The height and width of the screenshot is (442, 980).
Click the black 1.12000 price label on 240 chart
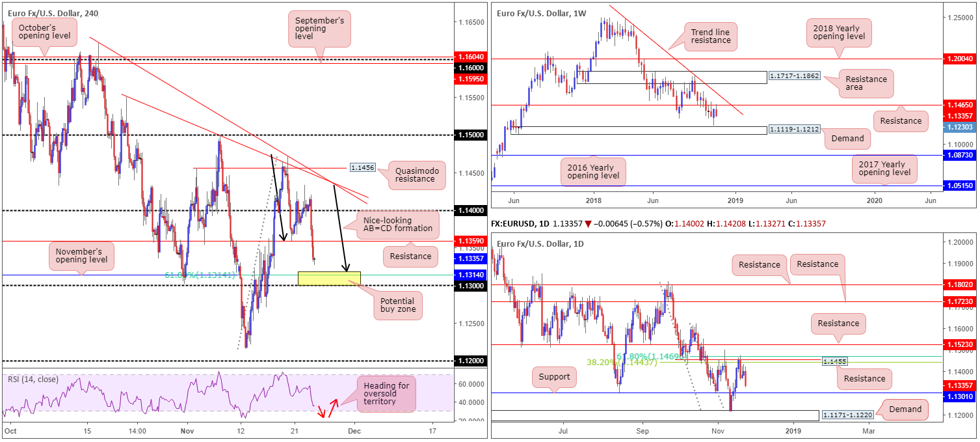coord(470,361)
